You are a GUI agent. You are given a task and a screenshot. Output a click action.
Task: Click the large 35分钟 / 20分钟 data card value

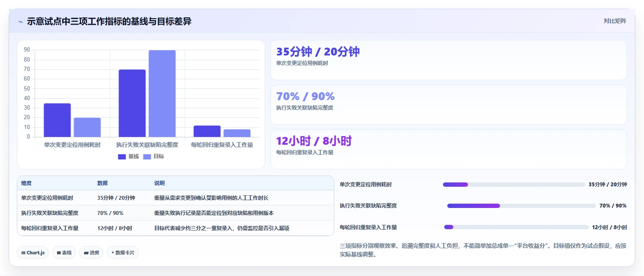318,52
